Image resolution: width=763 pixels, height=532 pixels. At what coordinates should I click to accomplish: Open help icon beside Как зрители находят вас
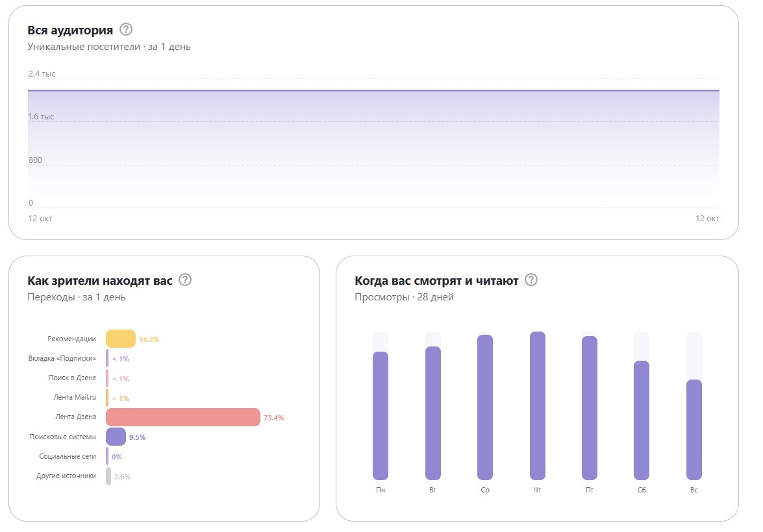pos(185,280)
